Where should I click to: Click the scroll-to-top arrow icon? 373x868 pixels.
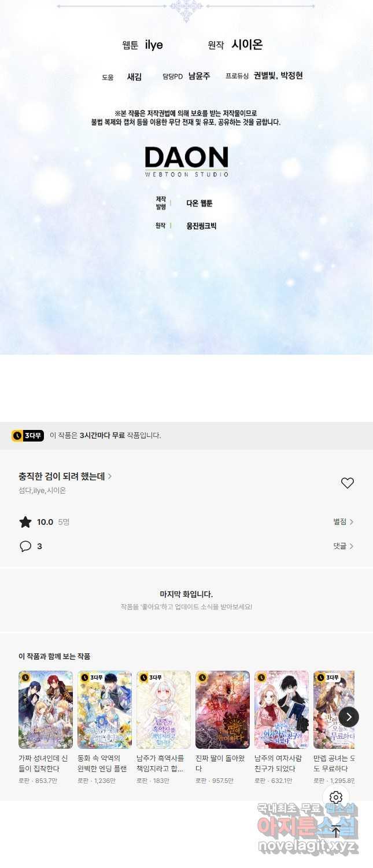336,832
